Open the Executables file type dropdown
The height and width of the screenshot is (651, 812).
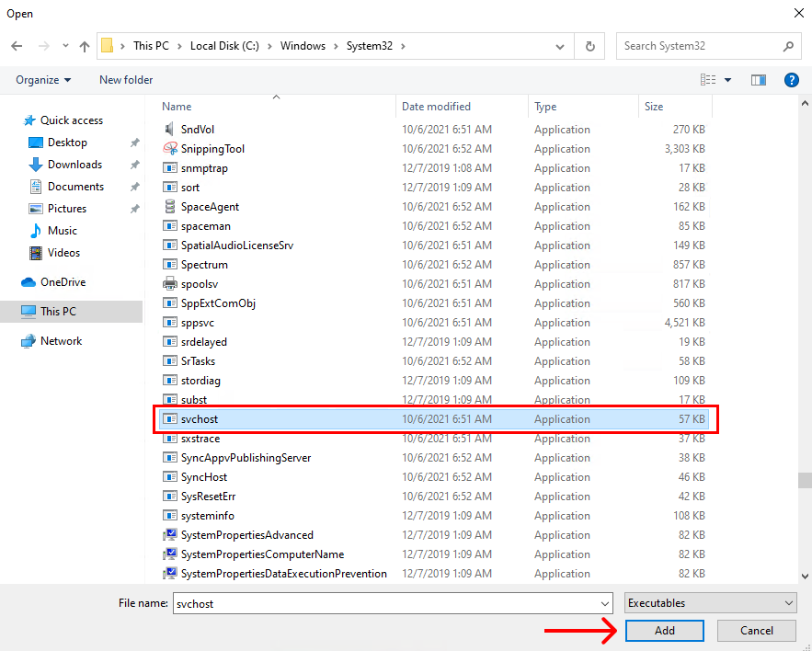[710, 603]
